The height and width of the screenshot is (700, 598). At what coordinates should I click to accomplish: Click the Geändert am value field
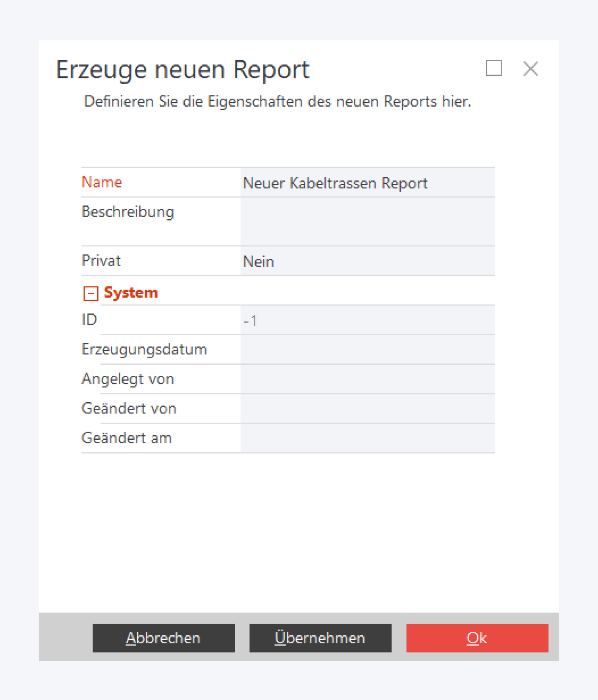click(367, 438)
